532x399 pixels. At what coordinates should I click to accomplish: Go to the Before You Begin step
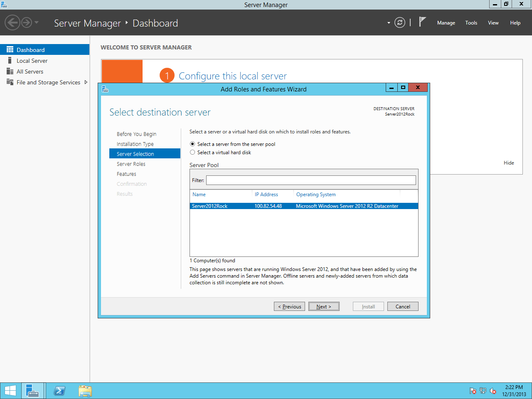tap(136, 134)
